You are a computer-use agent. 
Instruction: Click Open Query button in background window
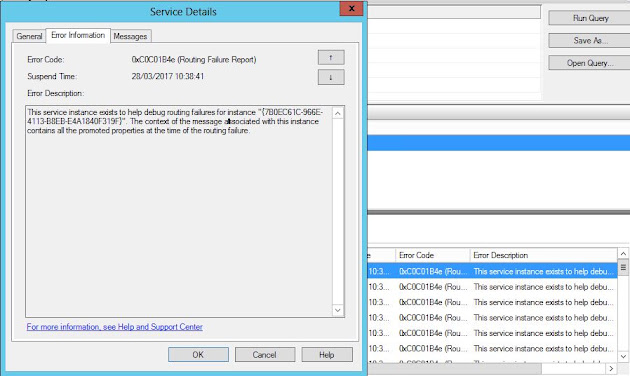(x=590, y=63)
